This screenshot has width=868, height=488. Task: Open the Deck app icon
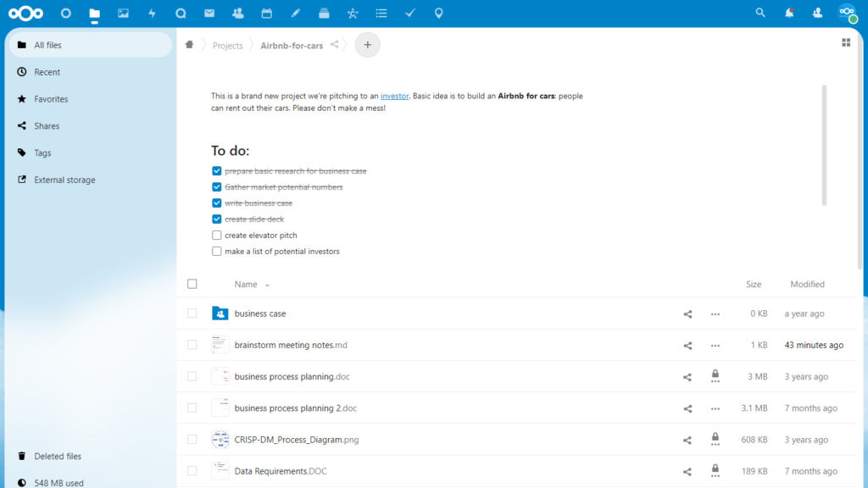point(323,13)
